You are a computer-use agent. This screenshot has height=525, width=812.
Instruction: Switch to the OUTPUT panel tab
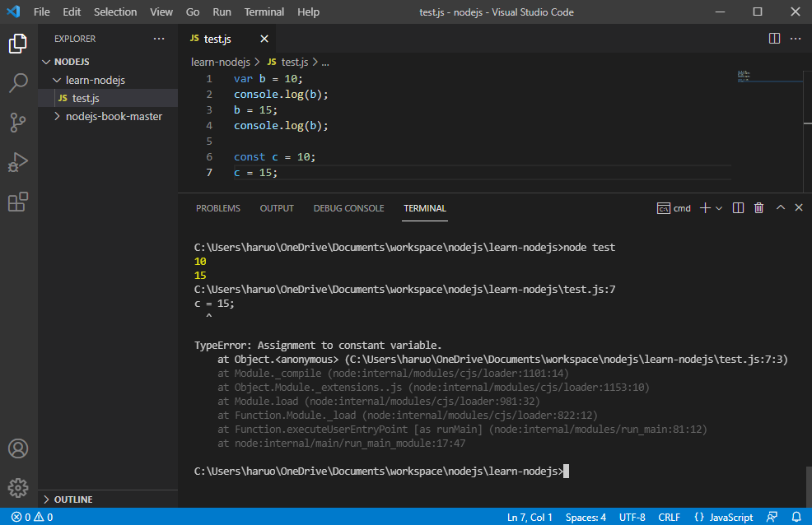[277, 208]
